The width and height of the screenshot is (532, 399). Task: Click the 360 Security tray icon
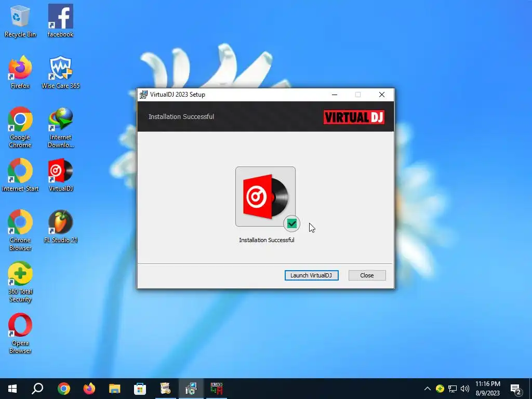click(x=440, y=389)
